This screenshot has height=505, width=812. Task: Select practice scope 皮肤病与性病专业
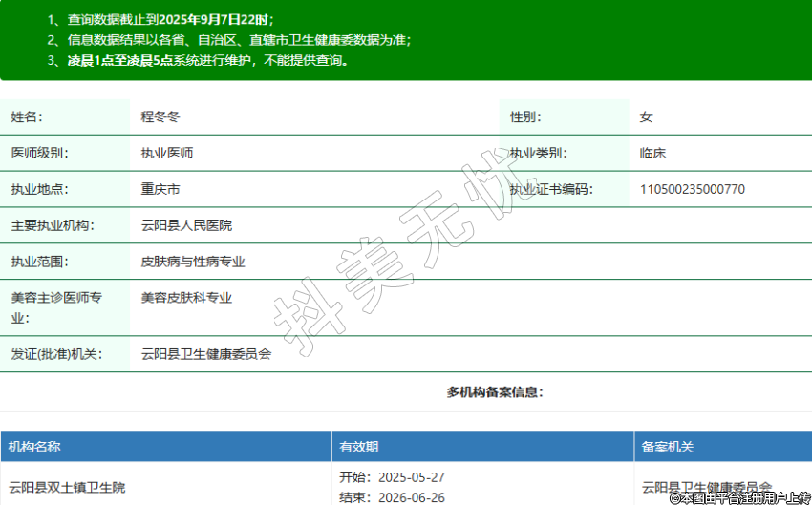coord(193,261)
